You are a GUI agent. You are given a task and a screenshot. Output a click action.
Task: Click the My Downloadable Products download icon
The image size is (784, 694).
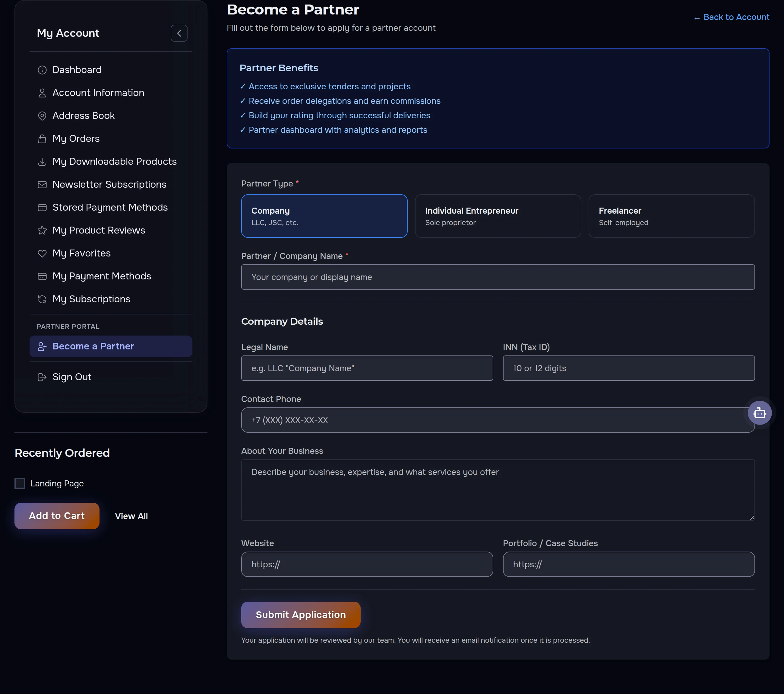click(42, 162)
